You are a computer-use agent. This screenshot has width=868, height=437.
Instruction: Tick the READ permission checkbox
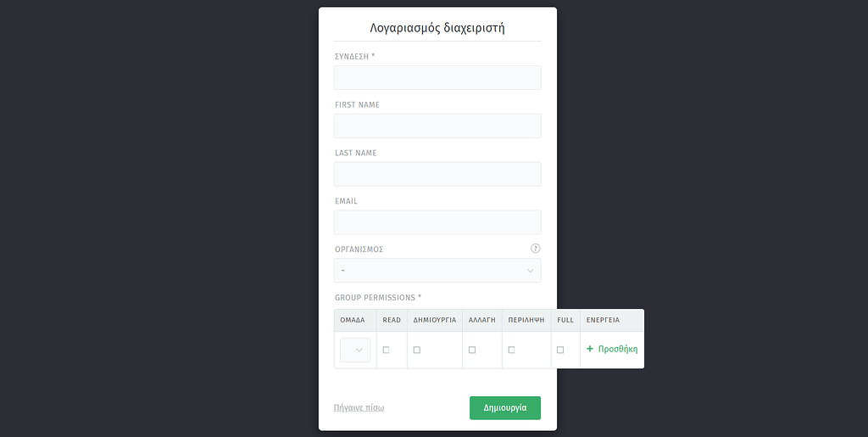(x=386, y=350)
